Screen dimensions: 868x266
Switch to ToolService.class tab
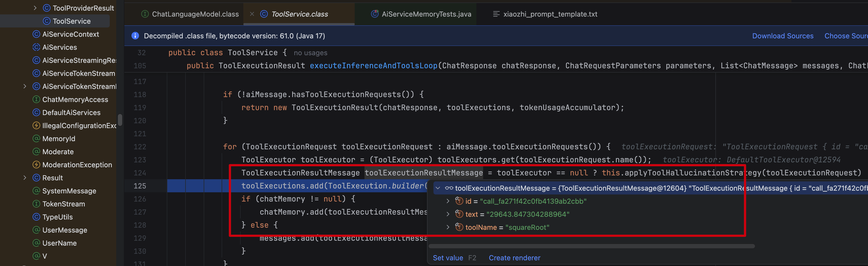click(x=299, y=14)
